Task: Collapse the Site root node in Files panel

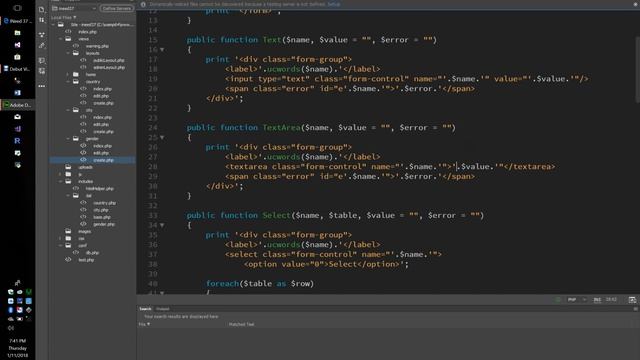Action: click(53, 25)
